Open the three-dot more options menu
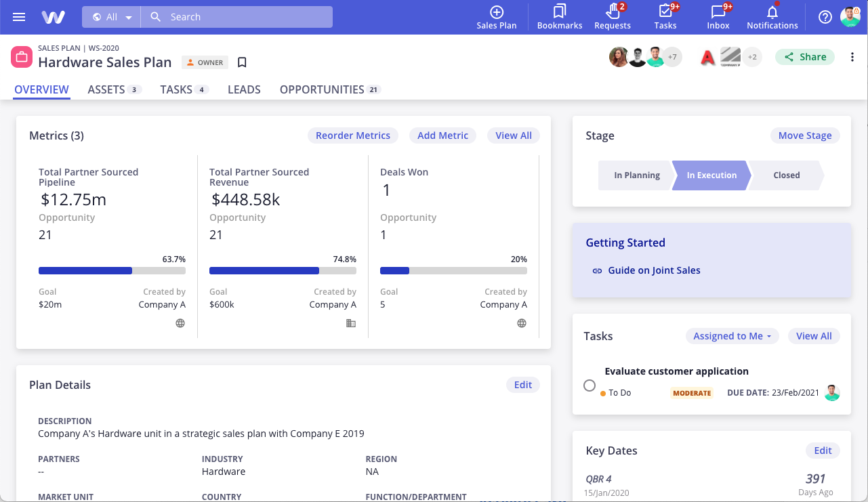The image size is (868, 502). coord(852,57)
